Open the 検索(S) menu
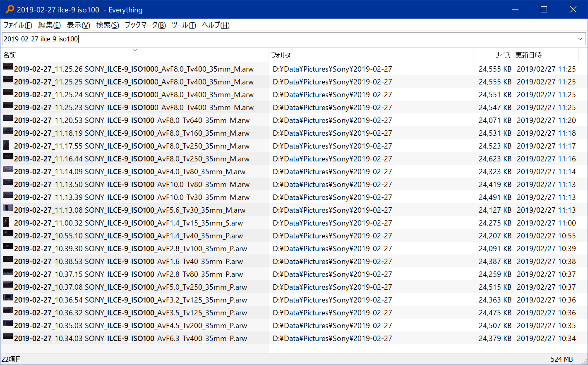 (108, 25)
